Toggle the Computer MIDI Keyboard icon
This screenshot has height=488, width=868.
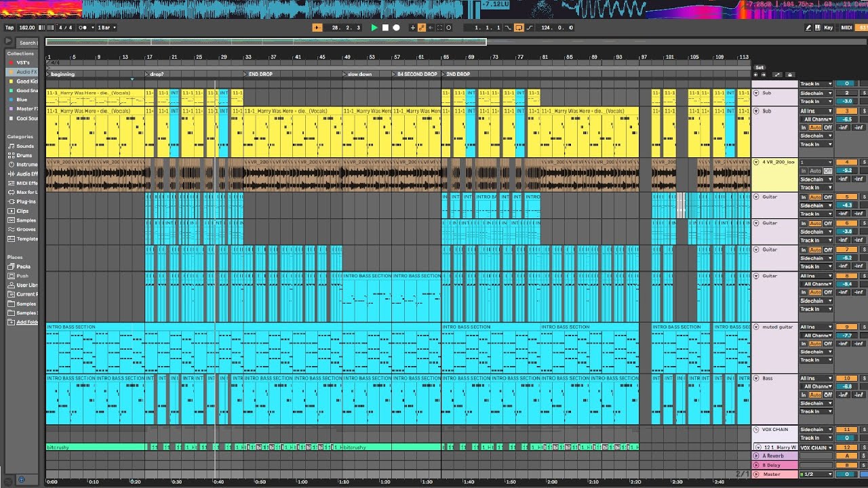[816, 28]
